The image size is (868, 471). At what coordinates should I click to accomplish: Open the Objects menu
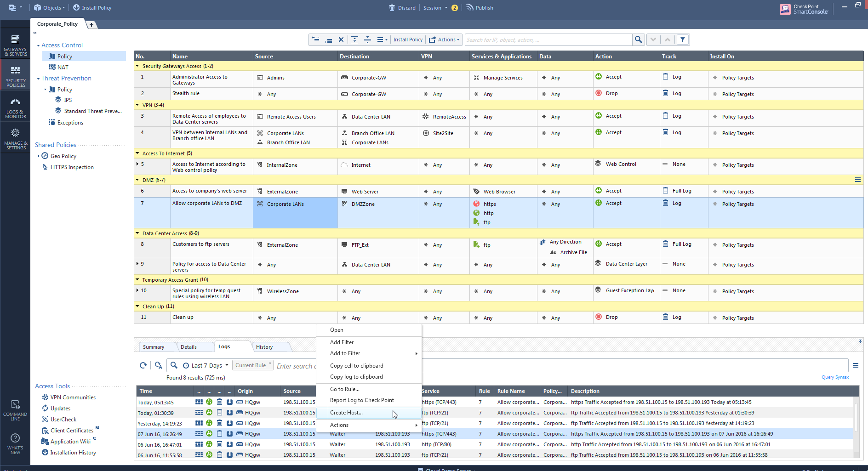pyautogui.click(x=49, y=8)
